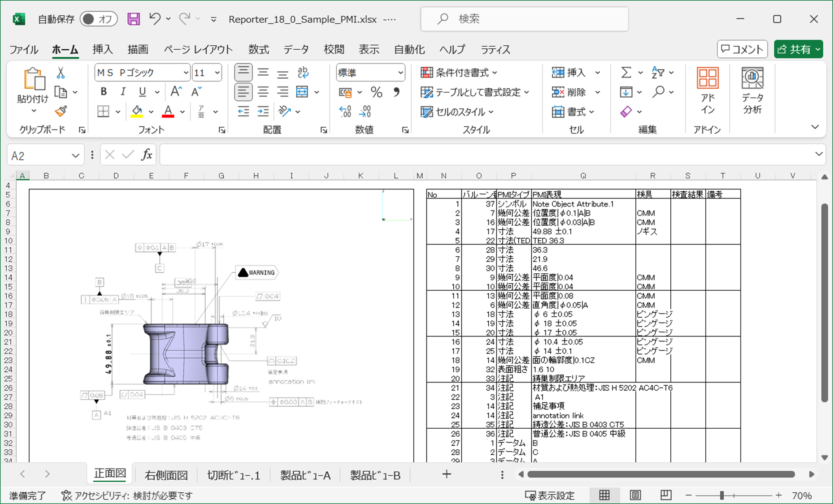Toggle align left
Screen dimensions: 833x504
tap(243, 92)
